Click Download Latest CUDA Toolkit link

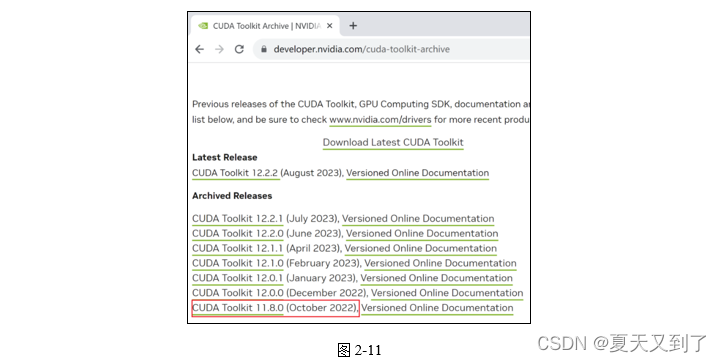[x=393, y=142]
